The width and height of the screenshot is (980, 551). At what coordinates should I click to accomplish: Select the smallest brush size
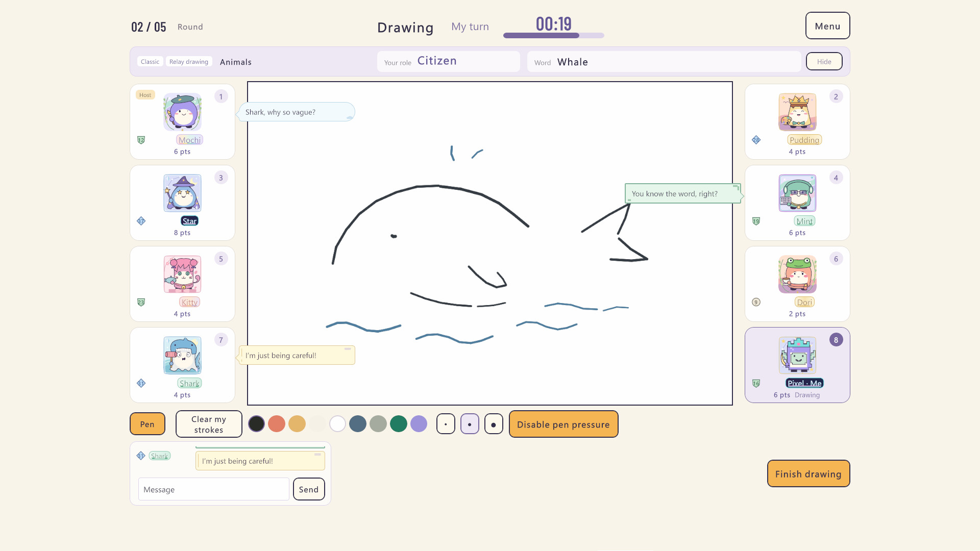tap(446, 424)
